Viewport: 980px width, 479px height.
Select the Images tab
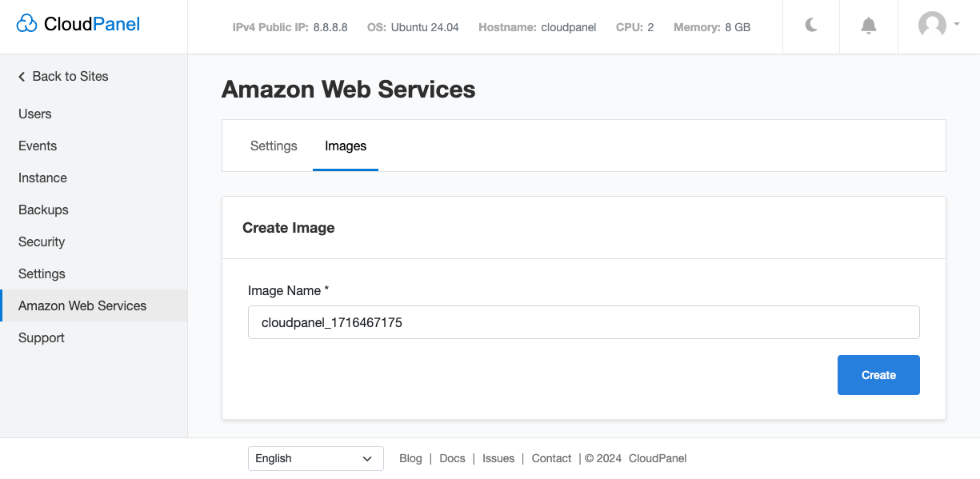coord(346,146)
